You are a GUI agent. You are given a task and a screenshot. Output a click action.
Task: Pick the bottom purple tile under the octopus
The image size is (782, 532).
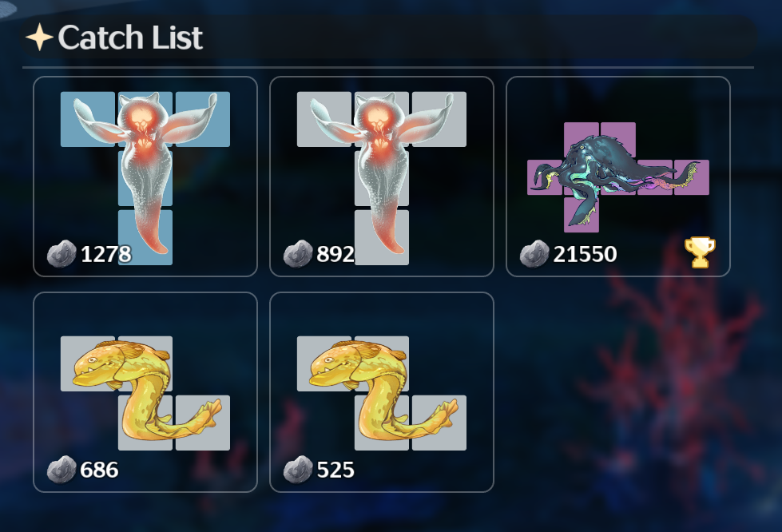(582, 214)
